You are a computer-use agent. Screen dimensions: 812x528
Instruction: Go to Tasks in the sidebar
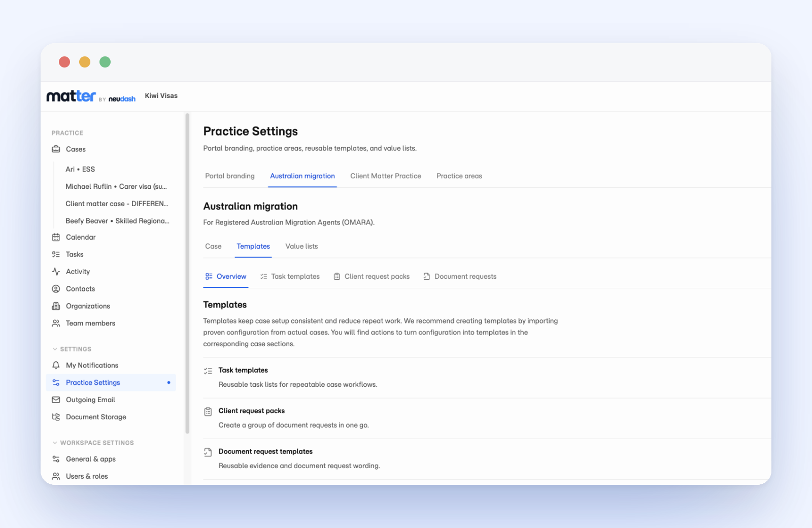111,254
